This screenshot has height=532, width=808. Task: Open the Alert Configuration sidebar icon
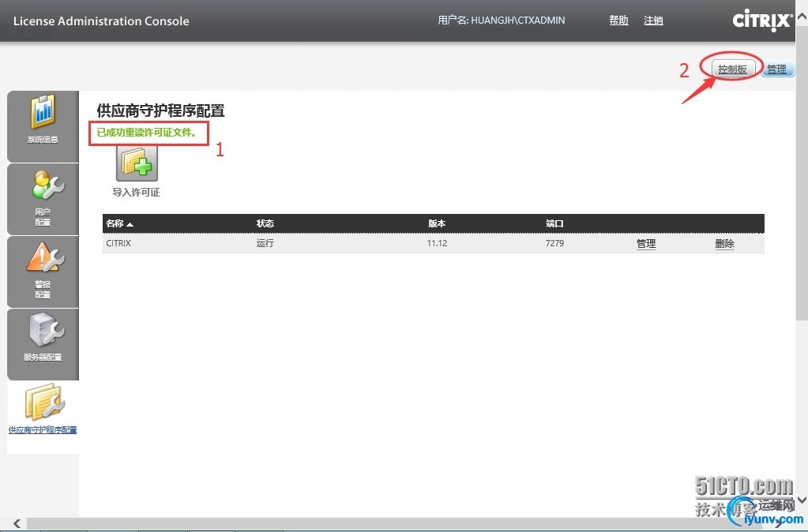pos(45,257)
